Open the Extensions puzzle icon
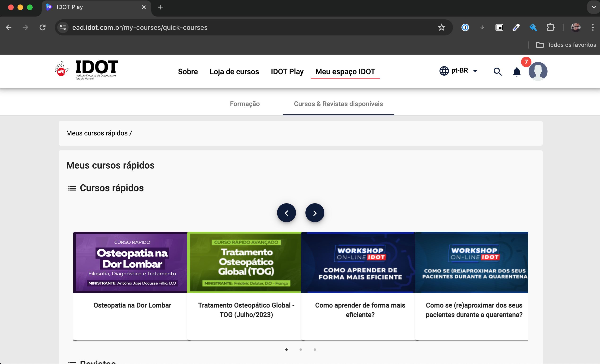 point(550,27)
